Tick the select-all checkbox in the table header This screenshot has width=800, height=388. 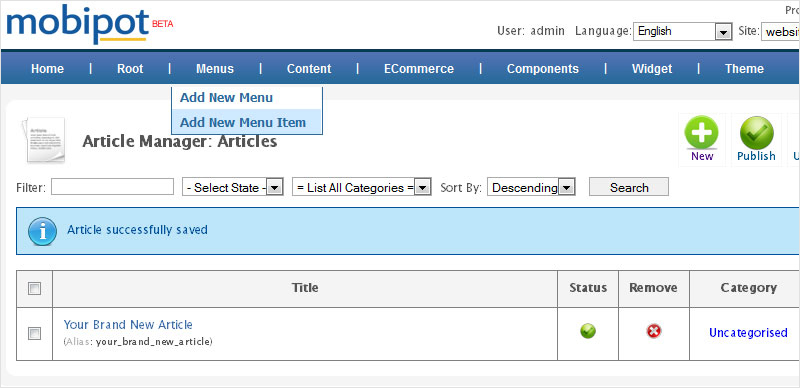(34, 289)
